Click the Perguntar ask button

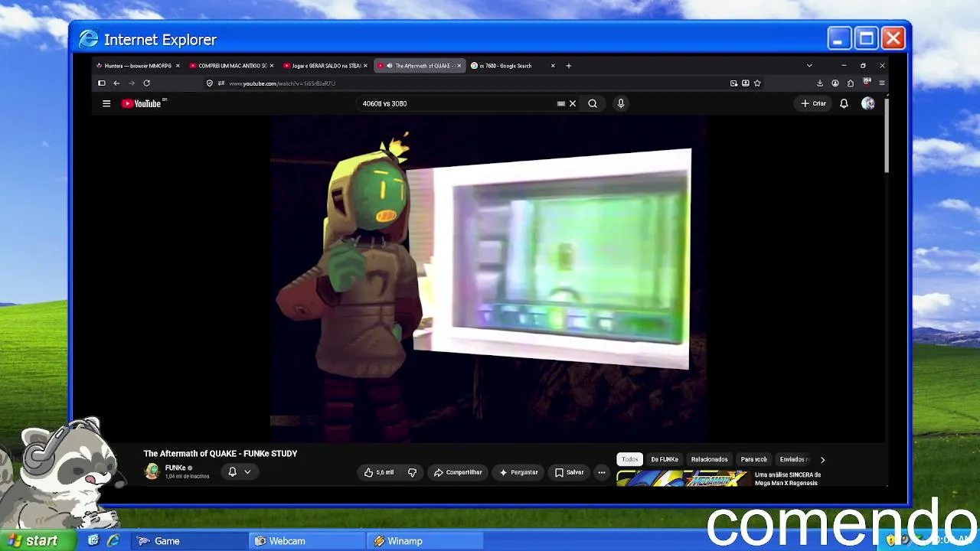tap(518, 473)
